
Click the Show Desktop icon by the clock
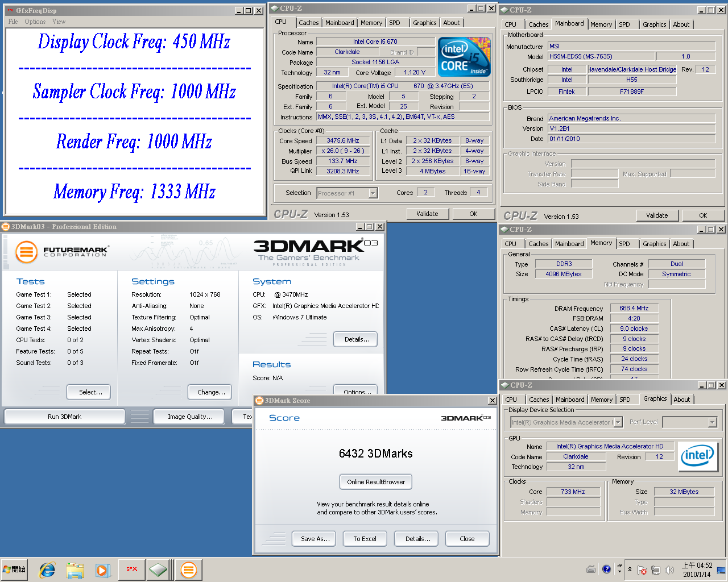pyautogui.click(x=721, y=569)
